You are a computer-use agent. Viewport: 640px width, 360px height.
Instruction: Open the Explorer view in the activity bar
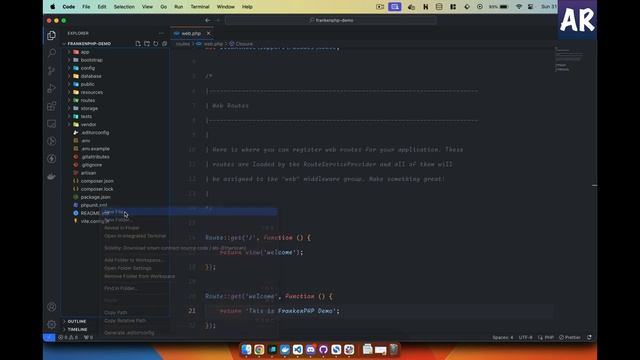(51, 36)
